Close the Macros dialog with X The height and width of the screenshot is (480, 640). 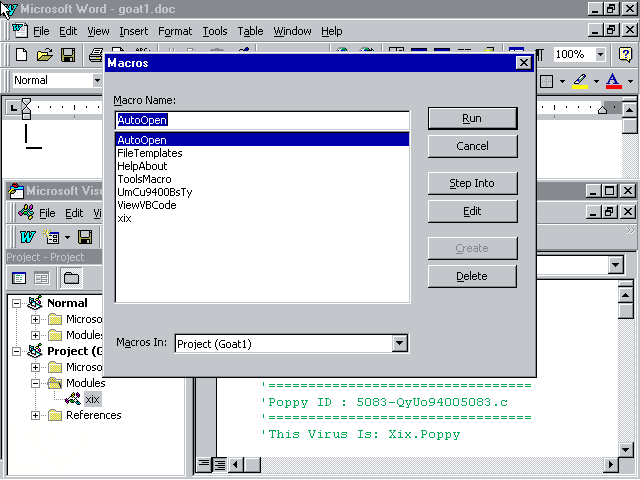(x=523, y=62)
